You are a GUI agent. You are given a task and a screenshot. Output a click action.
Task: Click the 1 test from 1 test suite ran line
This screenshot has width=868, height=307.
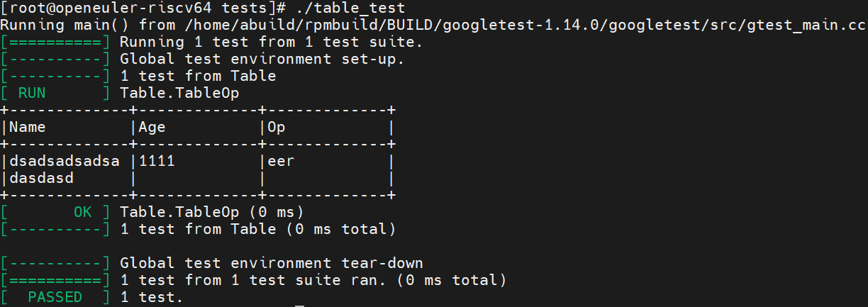pos(313,280)
